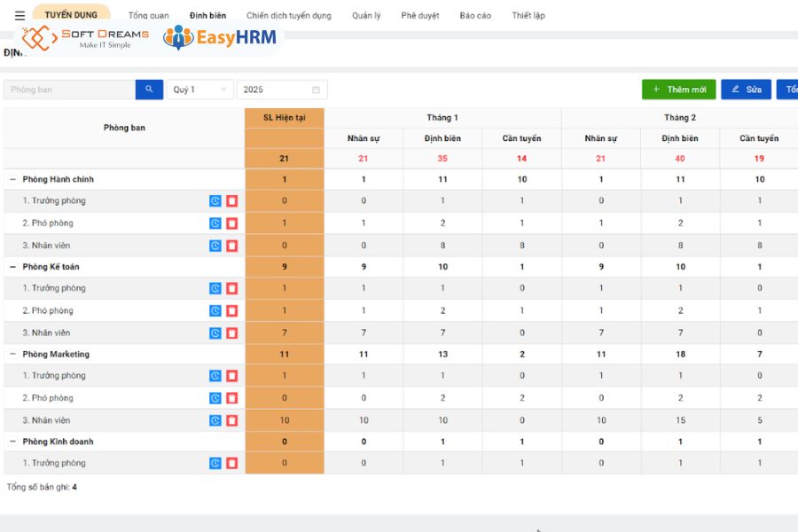Click the red total value 19
798x532 pixels.
pos(759,159)
